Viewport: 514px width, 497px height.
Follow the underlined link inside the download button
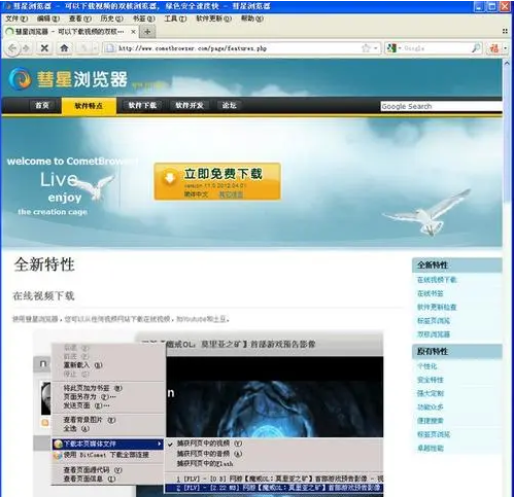pos(231,194)
